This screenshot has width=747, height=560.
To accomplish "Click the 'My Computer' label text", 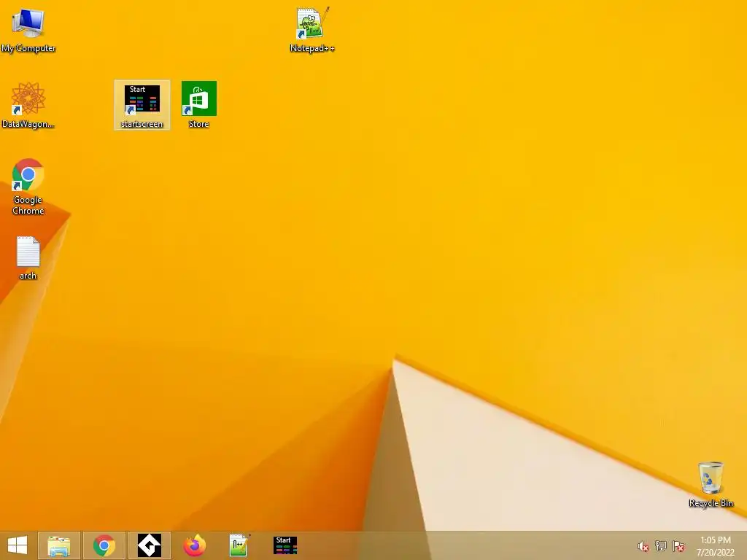I will tap(28, 48).
